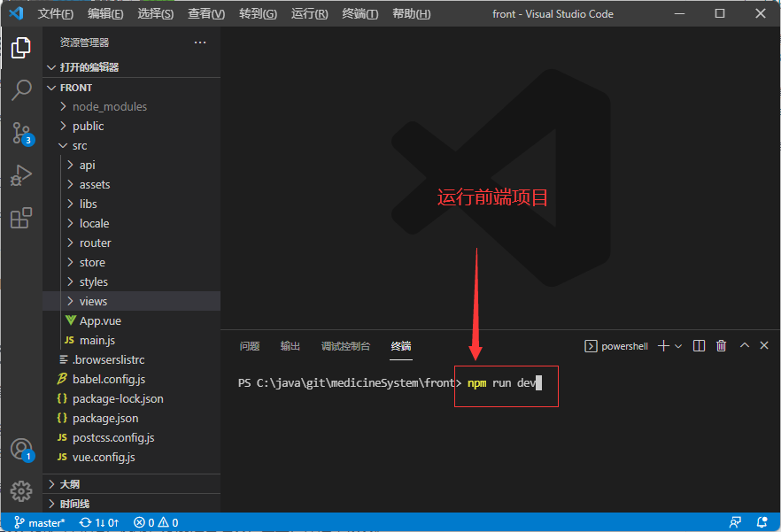Open the explorer more actions ellipsis
781x532 pixels.
coord(200,42)
